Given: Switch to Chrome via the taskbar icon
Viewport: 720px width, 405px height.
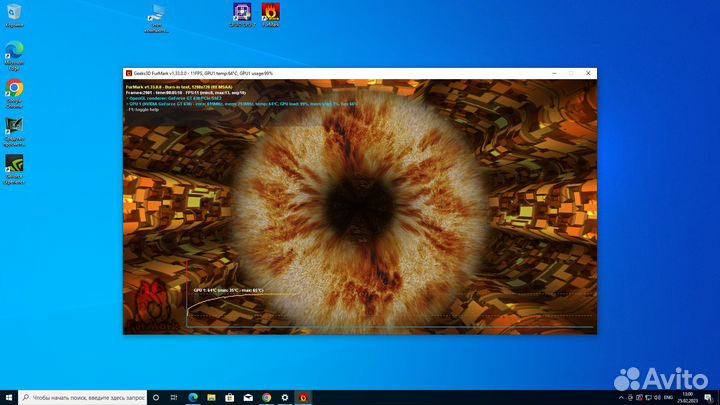Looking at the screenshot, I should tap(266, 397).
